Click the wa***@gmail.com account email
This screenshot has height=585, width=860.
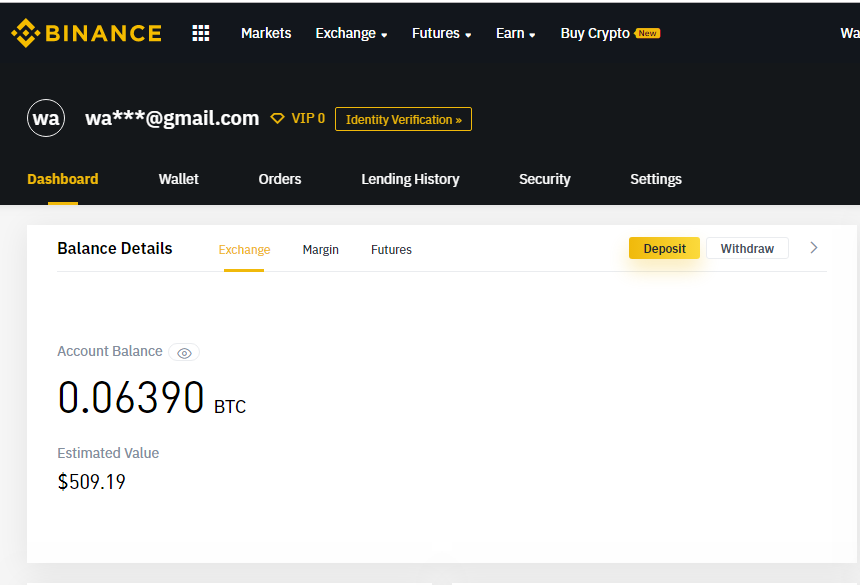tap(172, 118)
